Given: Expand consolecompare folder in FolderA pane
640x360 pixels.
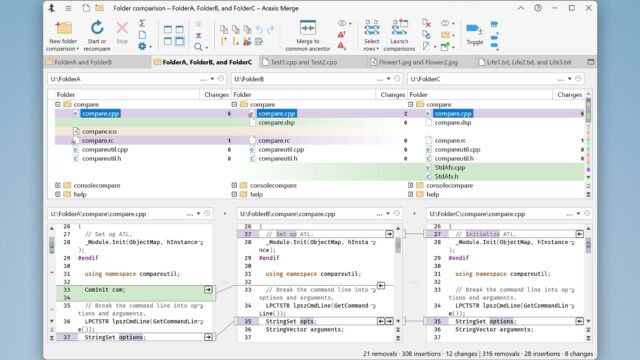Looking at the screenshot, I should 58,185.
